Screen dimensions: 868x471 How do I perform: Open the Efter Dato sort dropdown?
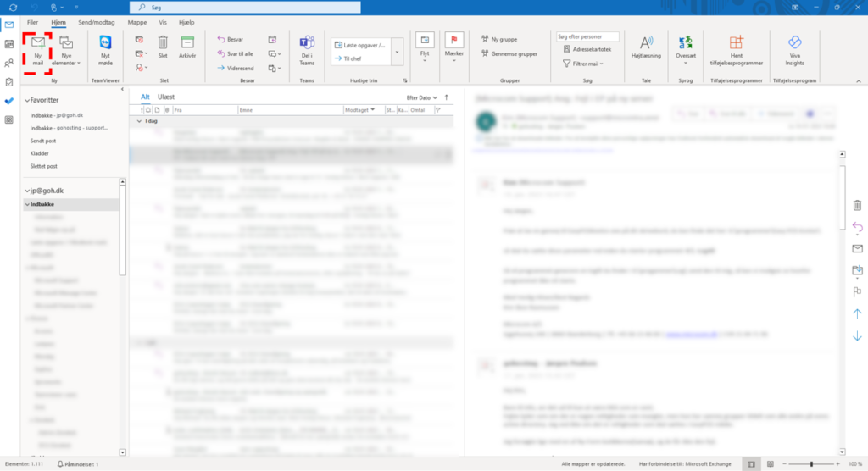421,97
